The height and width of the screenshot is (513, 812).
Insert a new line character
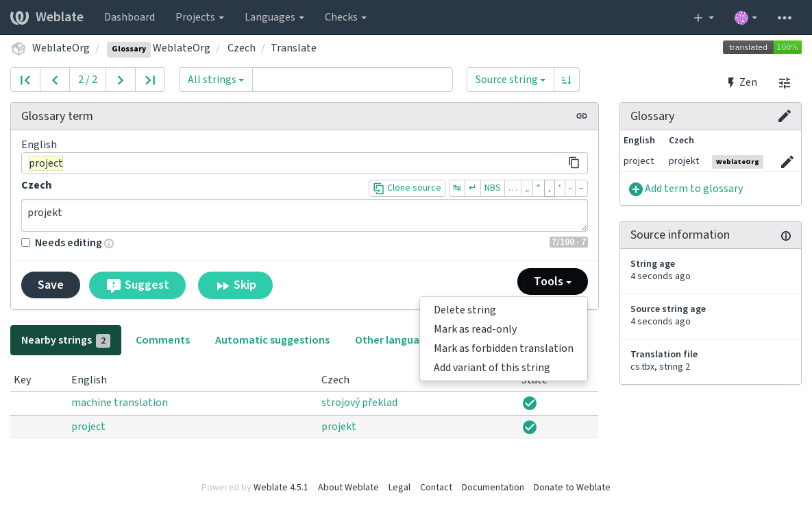point(472,188)
